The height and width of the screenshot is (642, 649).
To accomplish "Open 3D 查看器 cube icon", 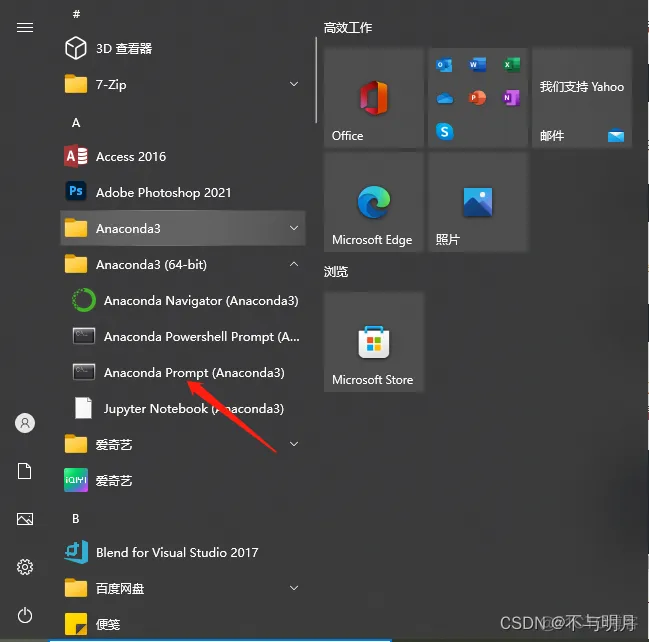I will 76,48.
